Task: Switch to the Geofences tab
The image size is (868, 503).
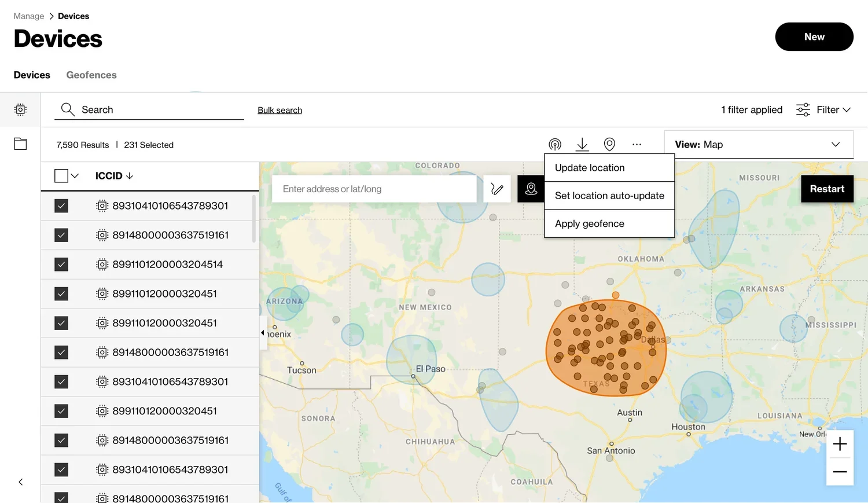Action: [91, 75]
